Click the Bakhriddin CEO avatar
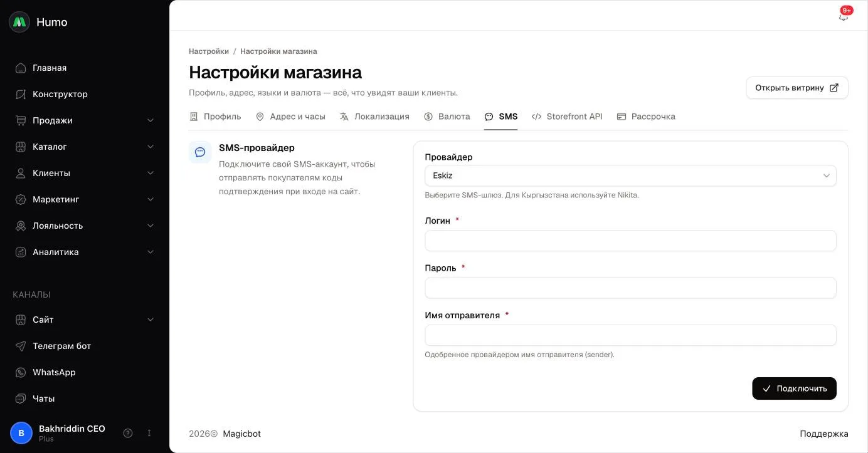 coord(21,433)
